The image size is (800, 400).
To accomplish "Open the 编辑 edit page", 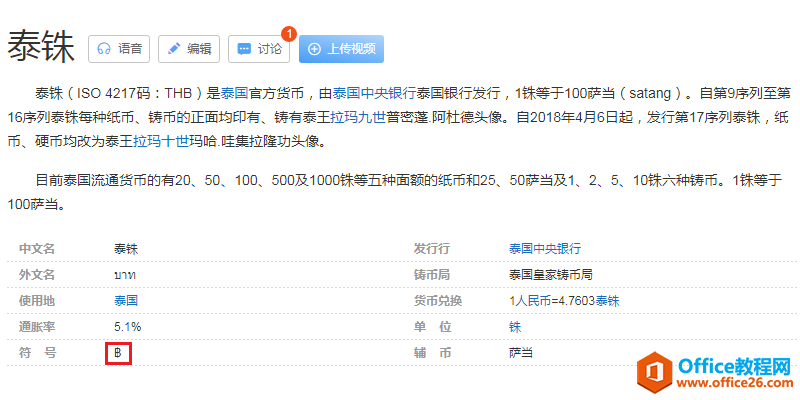I will [x=189, y=49].
